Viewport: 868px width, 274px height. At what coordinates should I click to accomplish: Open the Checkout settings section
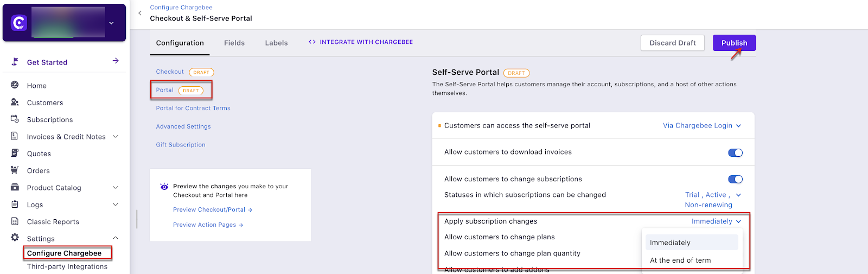click(170, 72)
